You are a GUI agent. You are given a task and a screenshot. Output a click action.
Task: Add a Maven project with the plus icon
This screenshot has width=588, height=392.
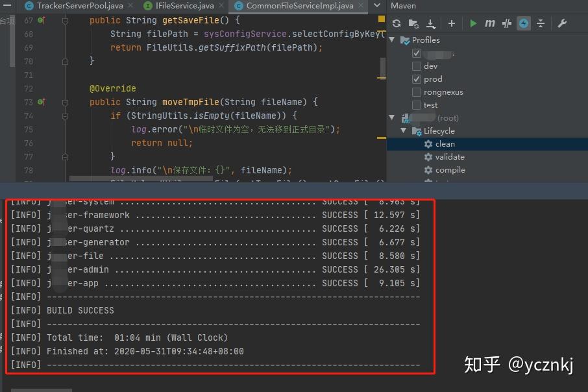click(452, 23)
